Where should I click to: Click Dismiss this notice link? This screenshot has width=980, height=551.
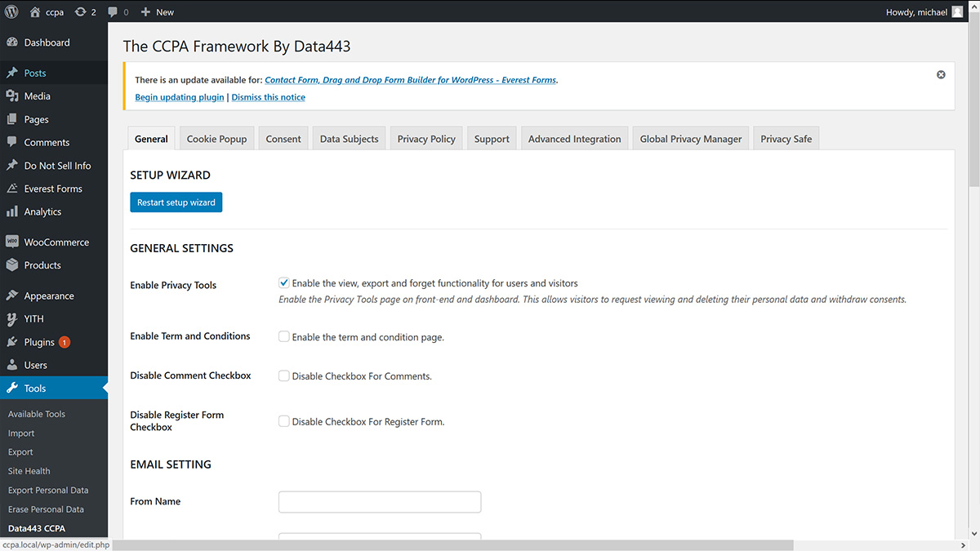[x=269, y=97]
